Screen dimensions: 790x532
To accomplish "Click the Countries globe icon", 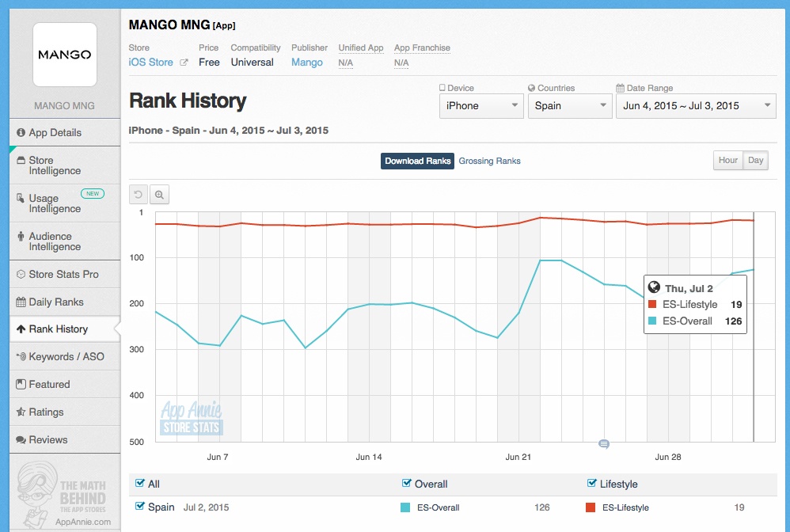I will coord(531,88).
